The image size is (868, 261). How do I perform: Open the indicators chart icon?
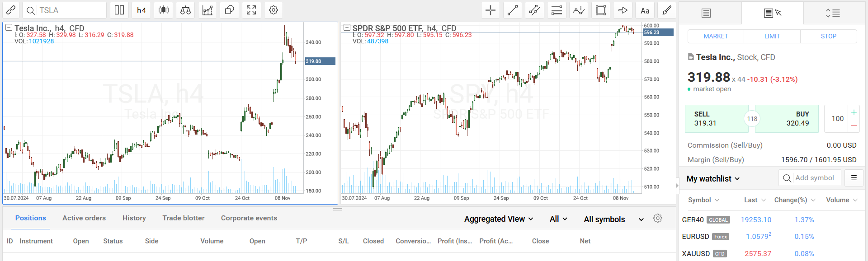208,10
